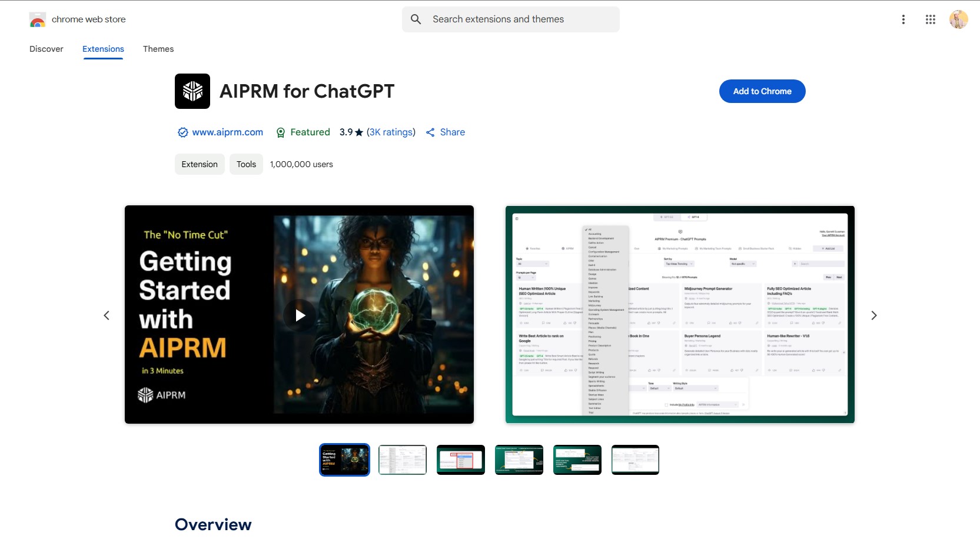Click the Chrome Web Store logo
Screen dimensions: 980x539
coord(38,20)
